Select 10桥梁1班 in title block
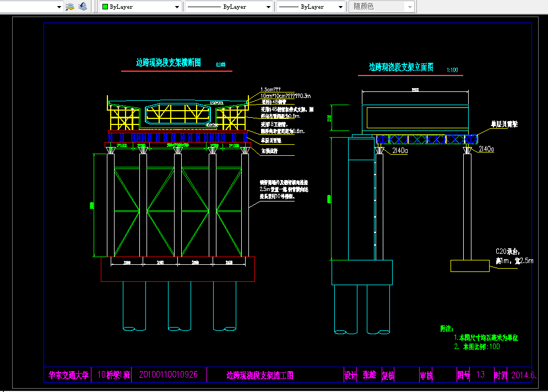 click(x=113, y=375)
